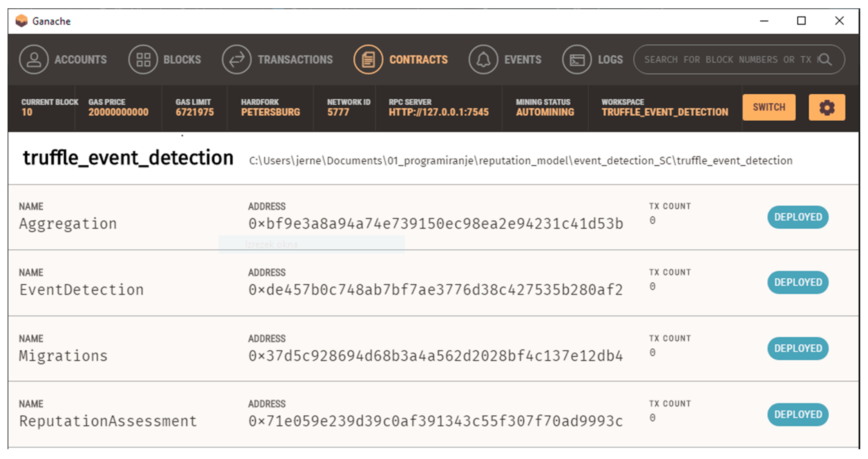The image size is (868, 459).
Task: Click the search magnifier icon
Action: click(825, 60)
